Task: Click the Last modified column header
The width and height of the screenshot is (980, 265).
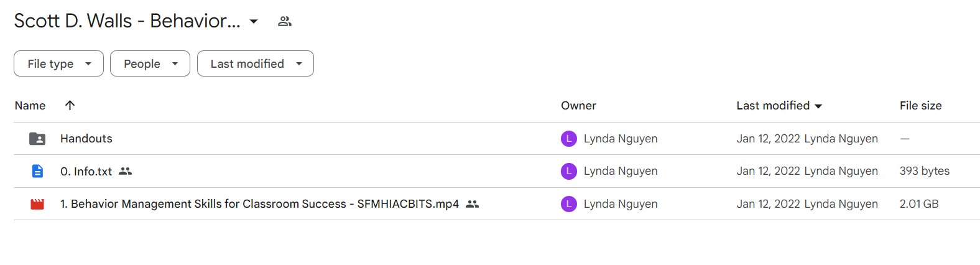Action: (779, 106)
